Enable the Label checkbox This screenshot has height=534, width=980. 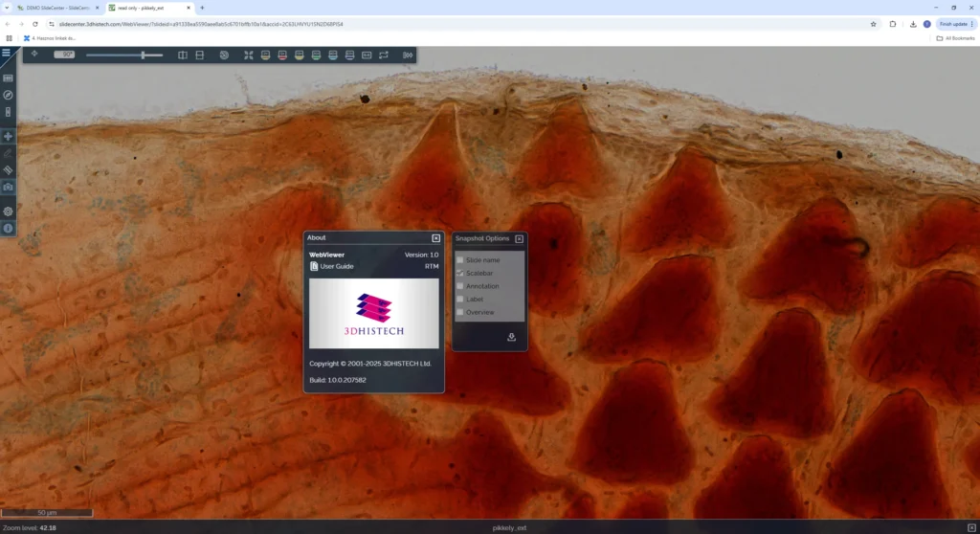pyautogui.click(x=460, y=300)
